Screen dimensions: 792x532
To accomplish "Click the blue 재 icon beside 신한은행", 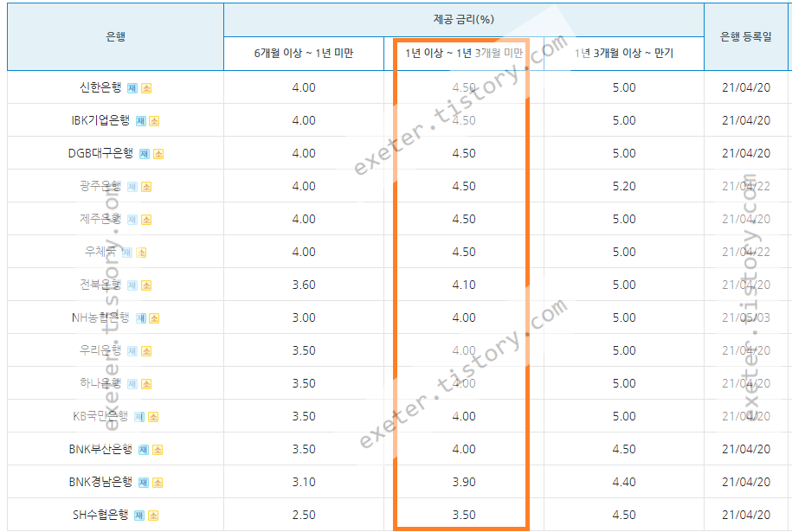I will point(132,88).
